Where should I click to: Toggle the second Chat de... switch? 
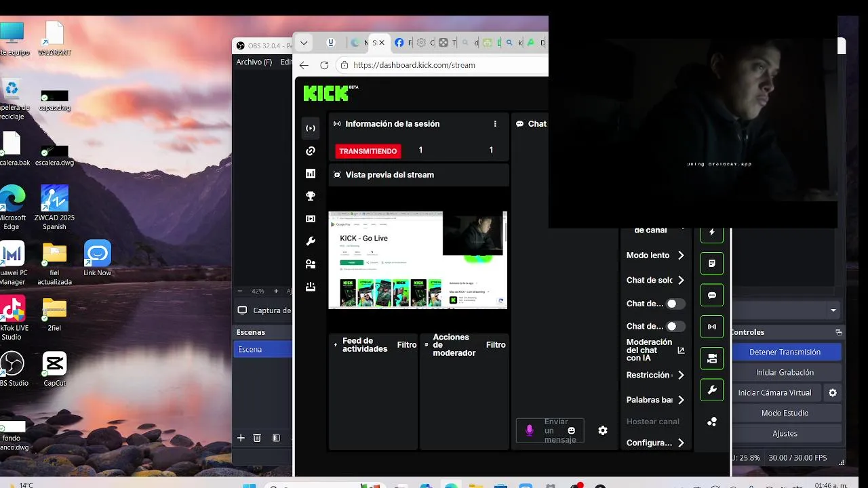(x=675, y=326)
